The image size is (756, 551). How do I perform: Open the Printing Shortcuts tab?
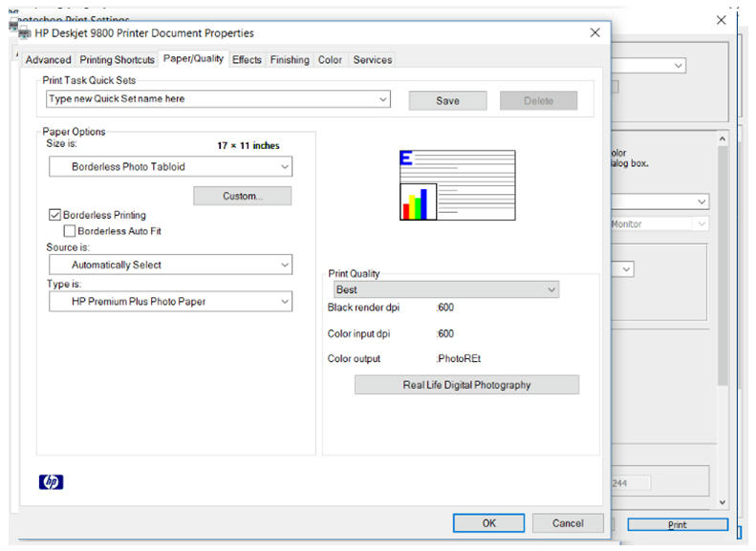coord(117,59)
